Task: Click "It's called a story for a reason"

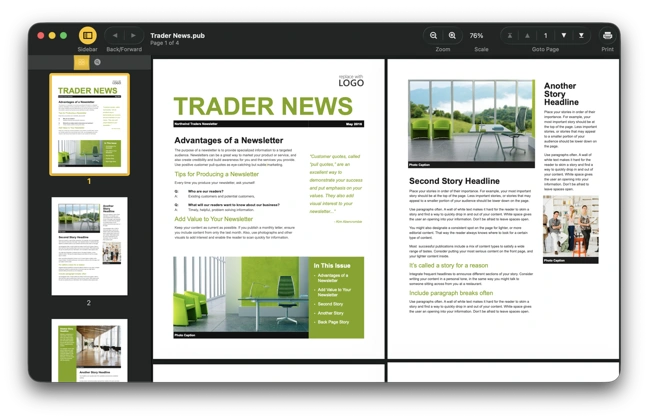Action: pyautogui.click(x=448, y=265)
